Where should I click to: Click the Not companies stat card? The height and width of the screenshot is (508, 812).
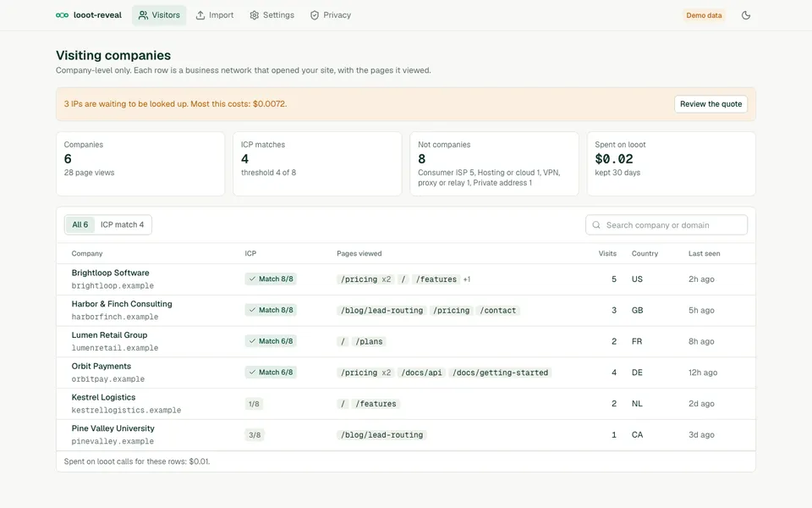[x=495, y=163]
